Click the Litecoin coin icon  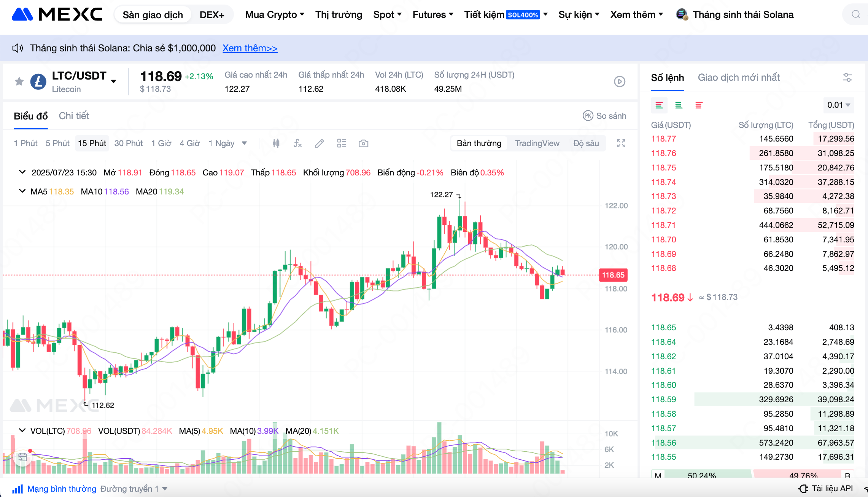point(38,81)
